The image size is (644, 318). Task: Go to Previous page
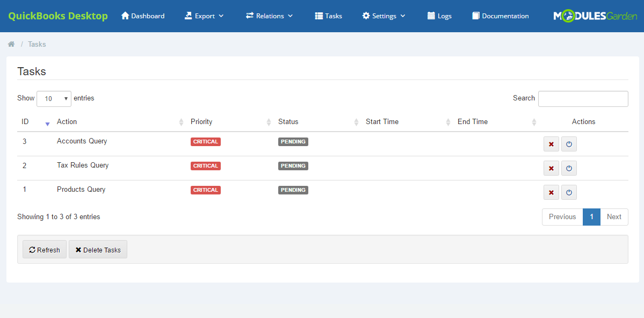562,217
